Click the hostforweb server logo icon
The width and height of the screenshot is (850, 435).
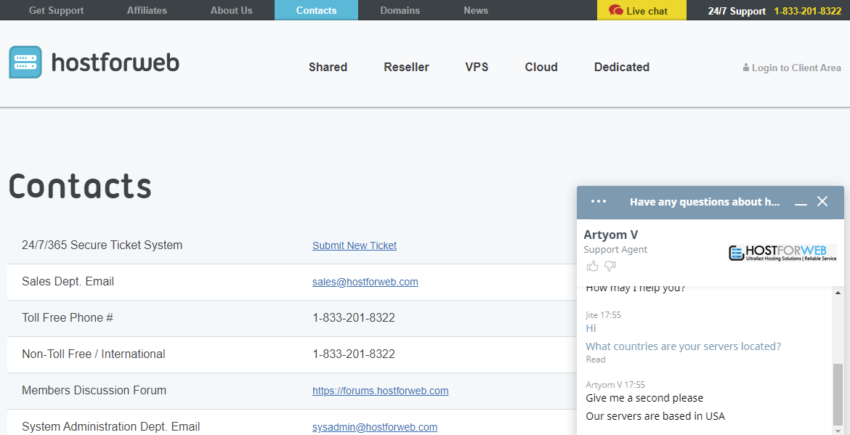click(x=25, y=62)
